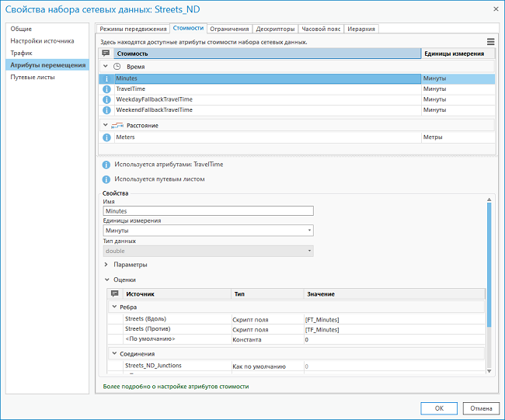Collapse the Расстояние group
The image size is (505, 420).
(x=106, y=125)
